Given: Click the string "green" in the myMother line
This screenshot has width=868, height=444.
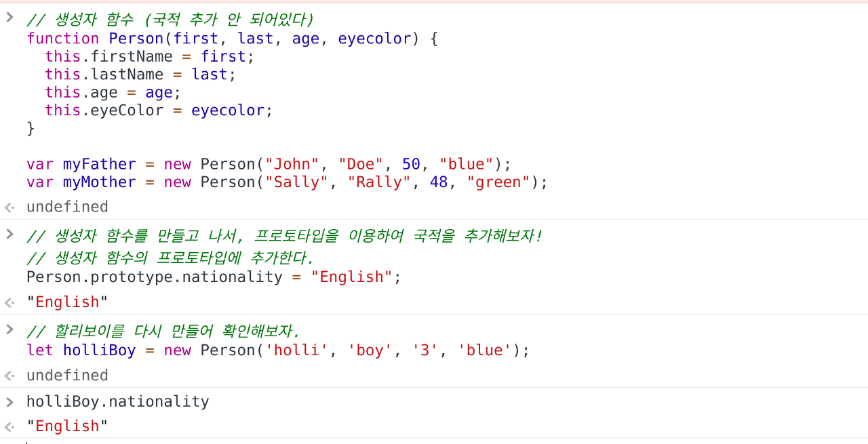Looking at the screenshot, I should (x=498, y=182).
